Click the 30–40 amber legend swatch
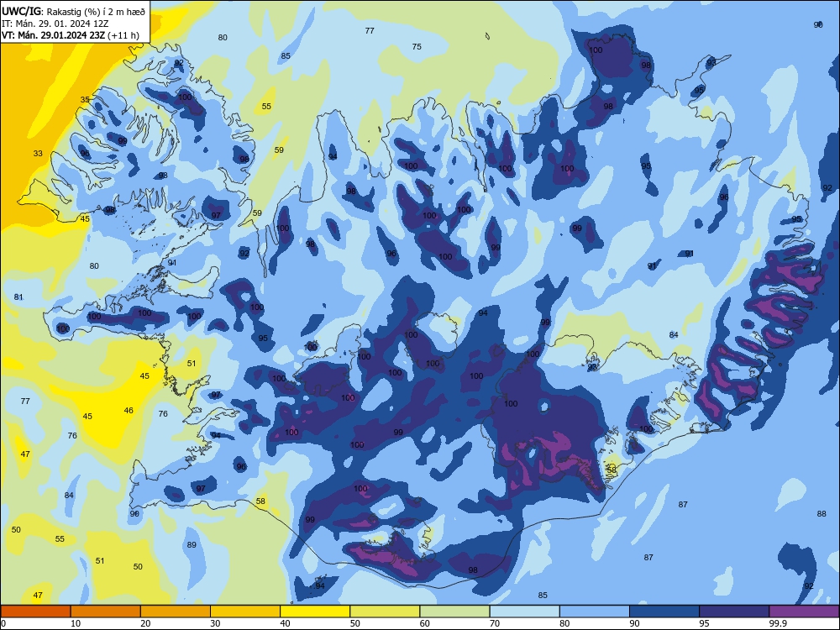The width and height of the screenshot is (840, 630). tap(245, 612)
